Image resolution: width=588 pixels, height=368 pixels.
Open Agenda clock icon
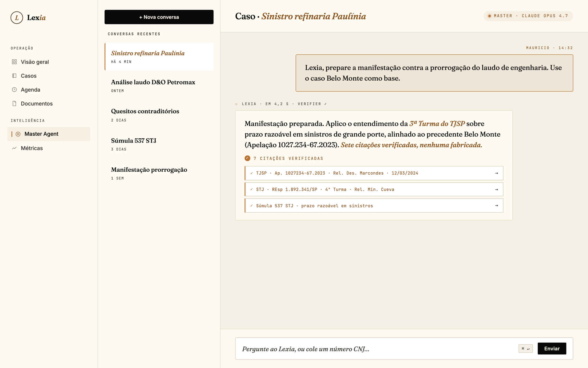tap(14, 89)
